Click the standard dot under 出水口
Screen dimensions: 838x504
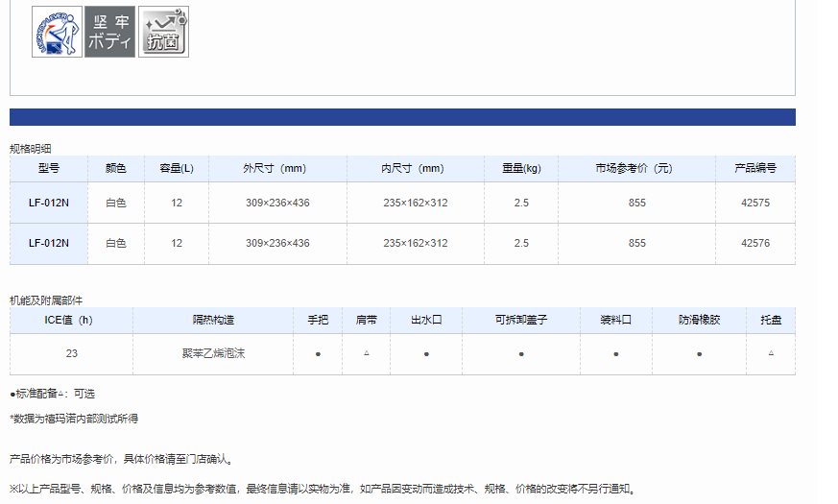point(426,354)
